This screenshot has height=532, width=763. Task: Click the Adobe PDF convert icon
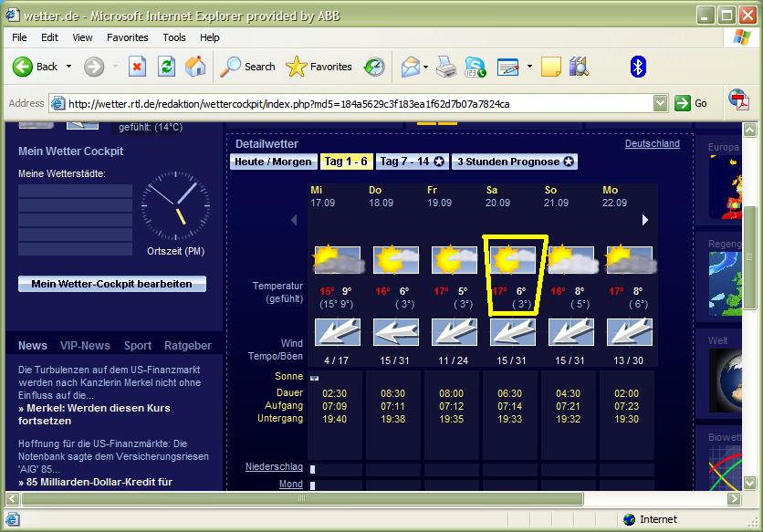click(x=738, y=99)
